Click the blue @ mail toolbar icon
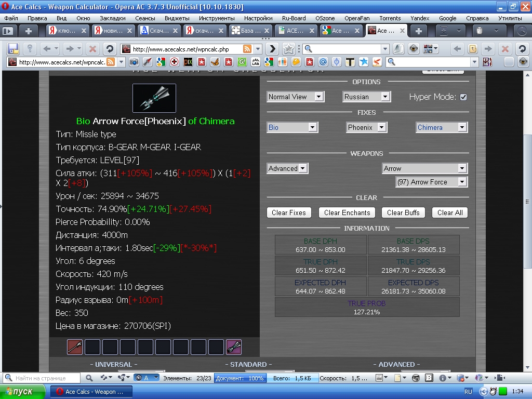 point(323,62)
